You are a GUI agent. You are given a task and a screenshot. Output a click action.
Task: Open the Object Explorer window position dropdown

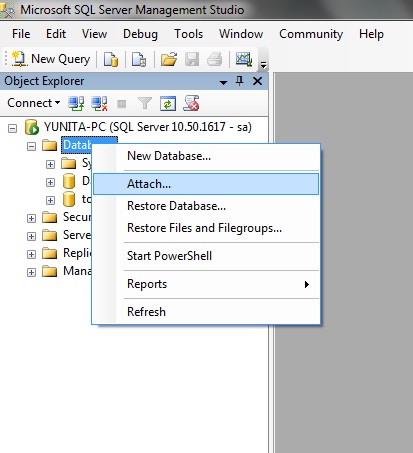pyautogui.click(x=223, y=82)
